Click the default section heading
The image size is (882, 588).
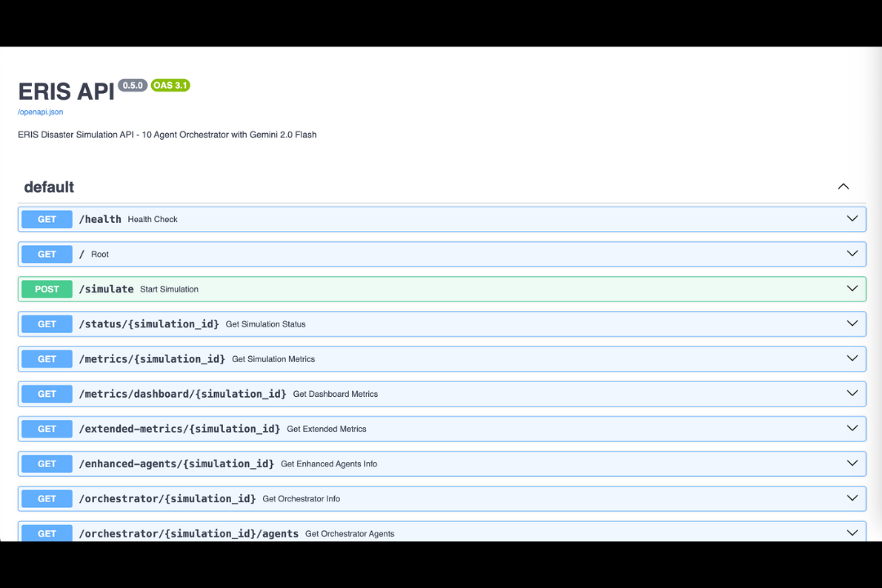pyautogui.click(x=49, y=187)
